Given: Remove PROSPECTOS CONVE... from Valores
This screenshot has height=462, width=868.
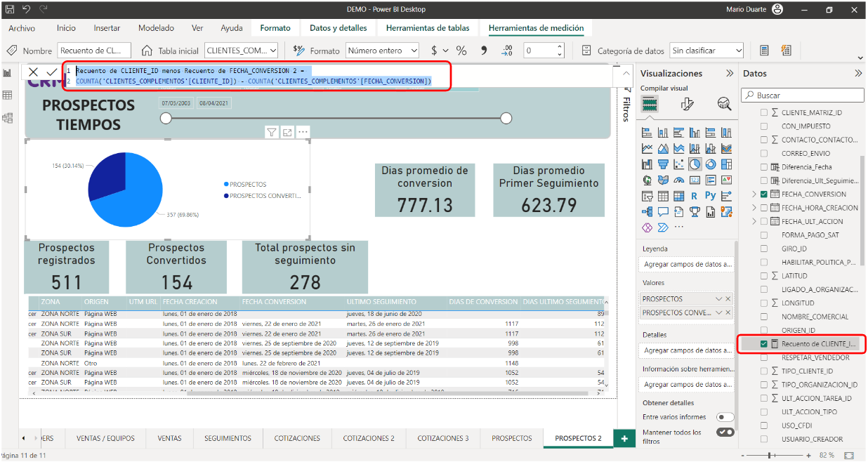Looking at the screenshot, I should 728,312.
